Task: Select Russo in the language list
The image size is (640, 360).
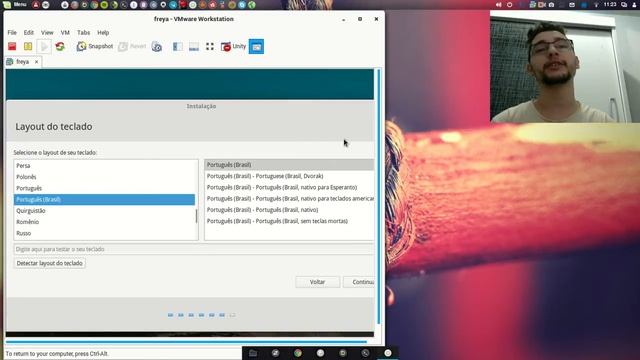Action: point(104,233)
